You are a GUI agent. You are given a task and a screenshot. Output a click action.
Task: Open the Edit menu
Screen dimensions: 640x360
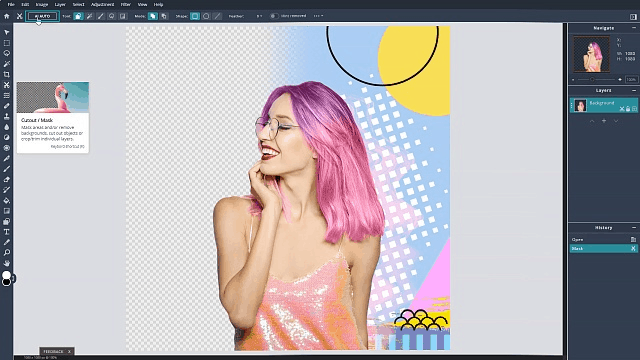25,4
